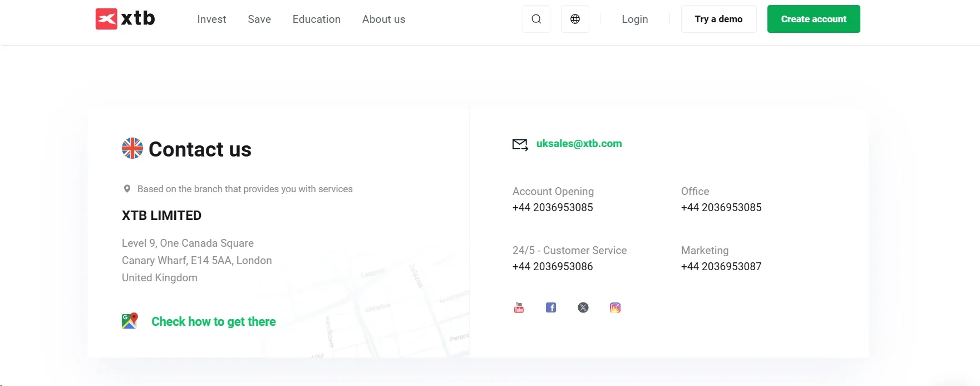
Task: Click Check how to get there link
Action: 214,321
